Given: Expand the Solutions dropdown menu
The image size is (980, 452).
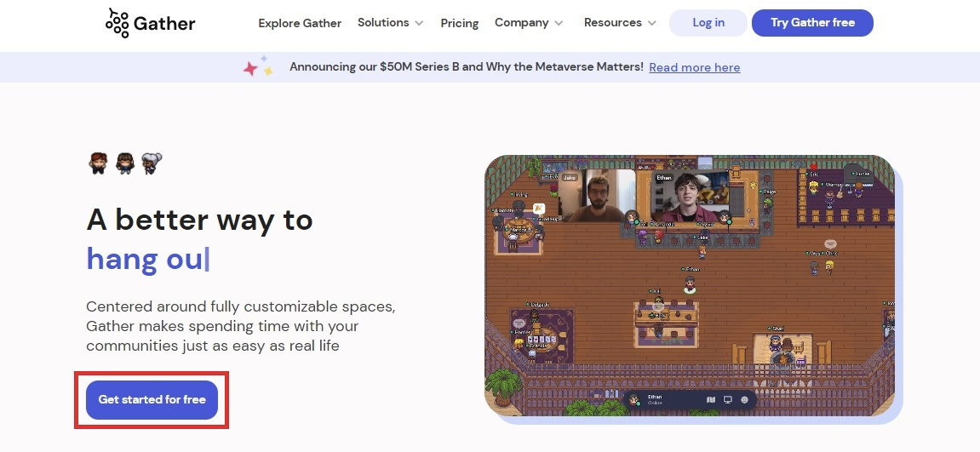Looking at the screenshot, I should click(390, 22).
